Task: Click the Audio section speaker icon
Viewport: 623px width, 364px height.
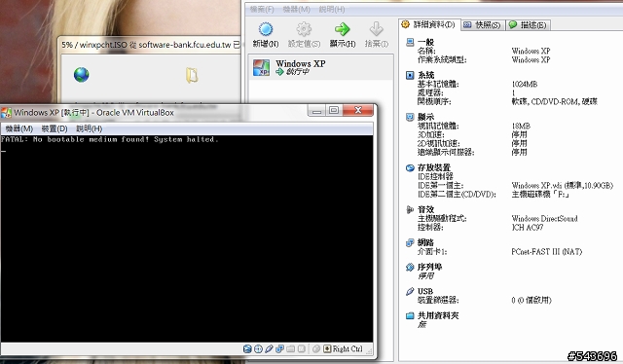Action: click(410, 209)
